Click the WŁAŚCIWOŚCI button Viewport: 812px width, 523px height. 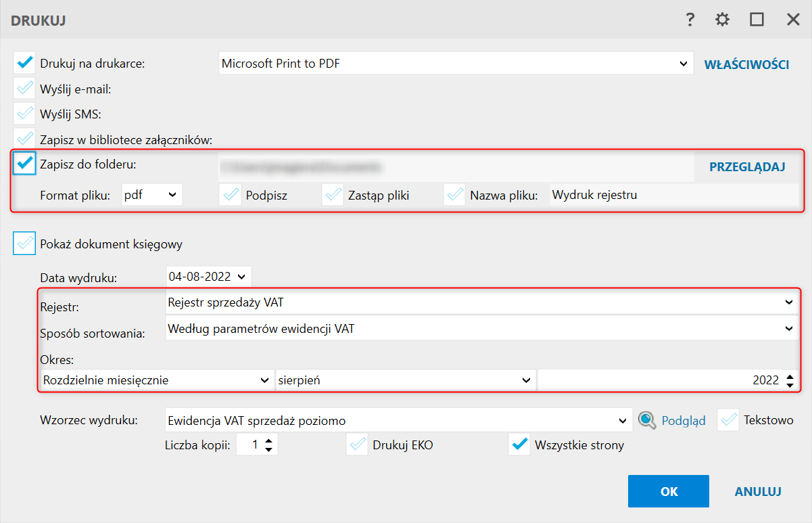747,64
